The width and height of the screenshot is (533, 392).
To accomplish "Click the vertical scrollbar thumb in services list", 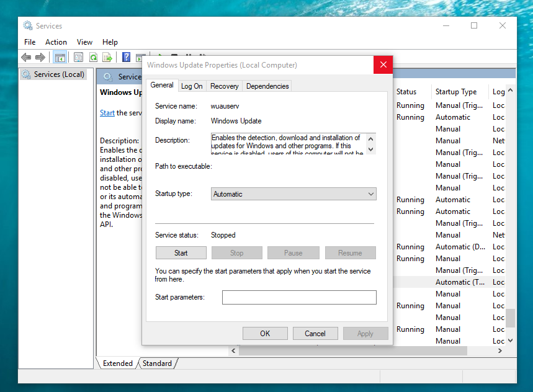I will click(x=510, y=318).
